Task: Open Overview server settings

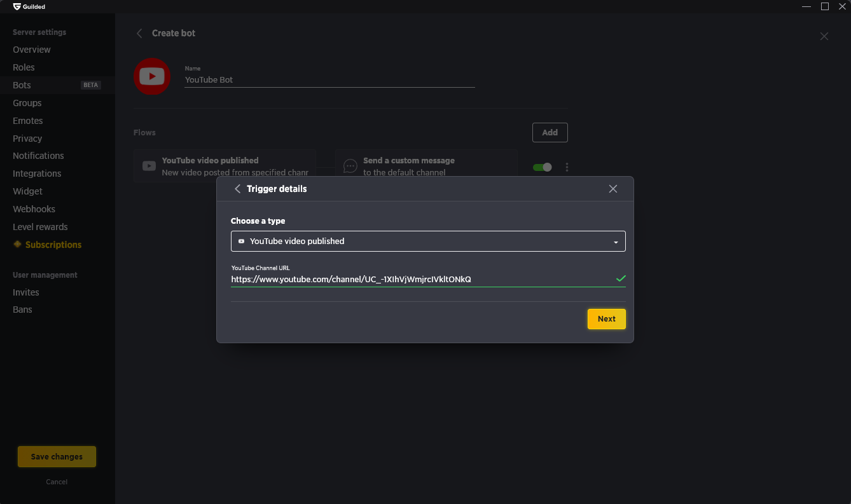Action: [32, 50]
